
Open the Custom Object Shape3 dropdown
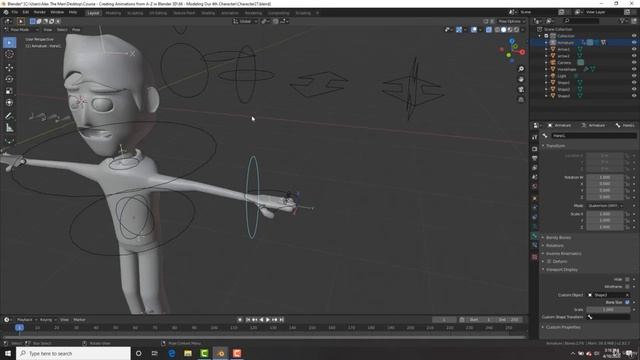click(609, 295)
